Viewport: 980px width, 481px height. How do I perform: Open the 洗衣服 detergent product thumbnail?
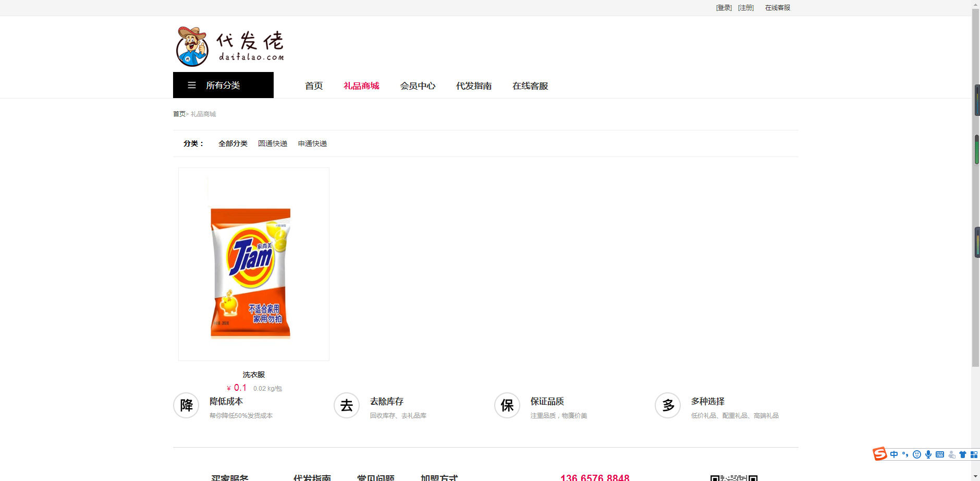[254, 264]
